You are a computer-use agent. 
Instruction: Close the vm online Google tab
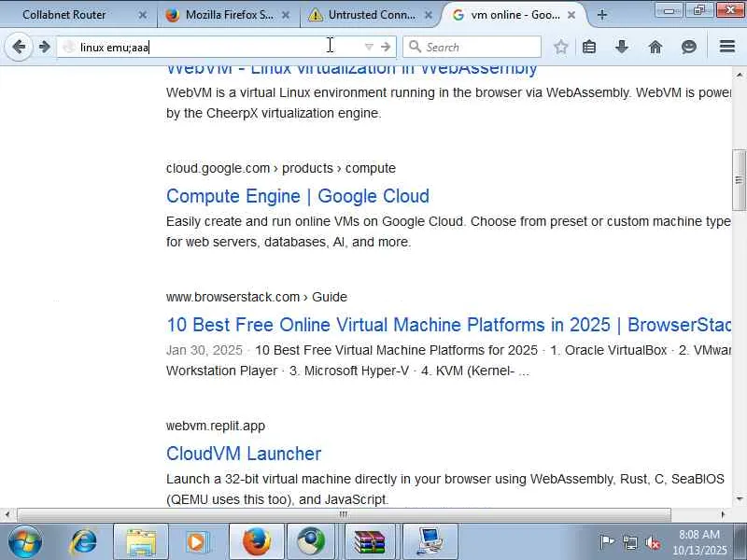pos(571,15)
